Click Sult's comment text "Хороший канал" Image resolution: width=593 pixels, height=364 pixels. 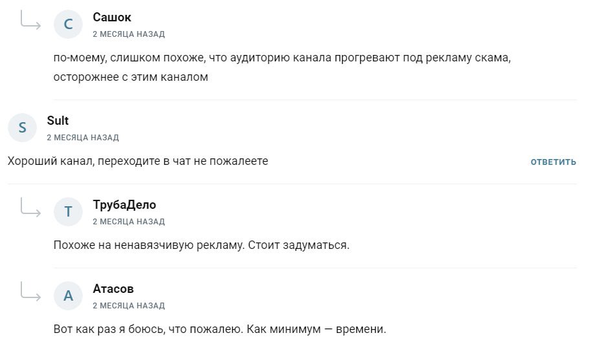pos(138,161)
